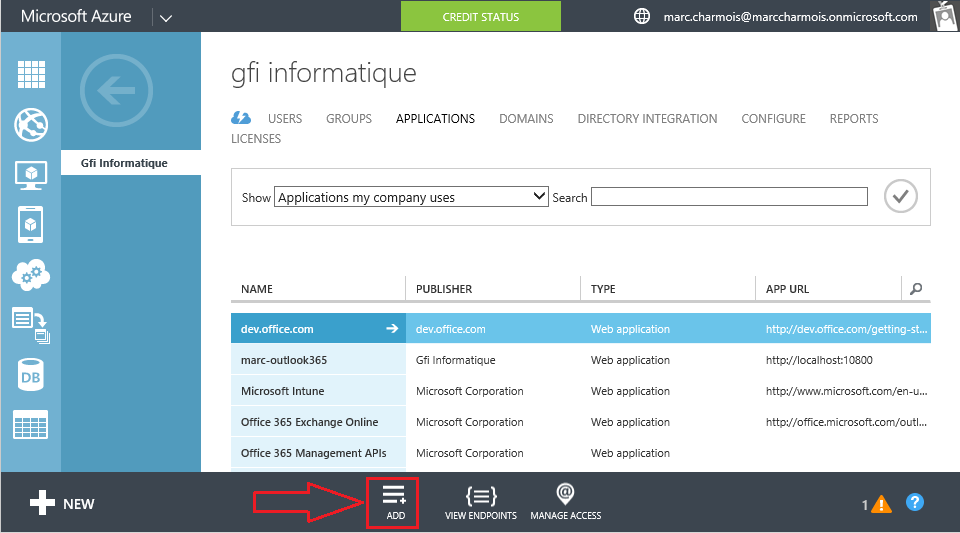
Task: Click the http://localhost:10800 app URL
Action: pos(819,360)
